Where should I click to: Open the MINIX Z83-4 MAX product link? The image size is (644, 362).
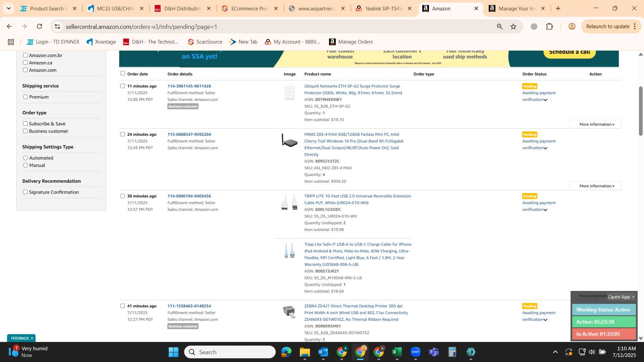[x=354, y=144]
